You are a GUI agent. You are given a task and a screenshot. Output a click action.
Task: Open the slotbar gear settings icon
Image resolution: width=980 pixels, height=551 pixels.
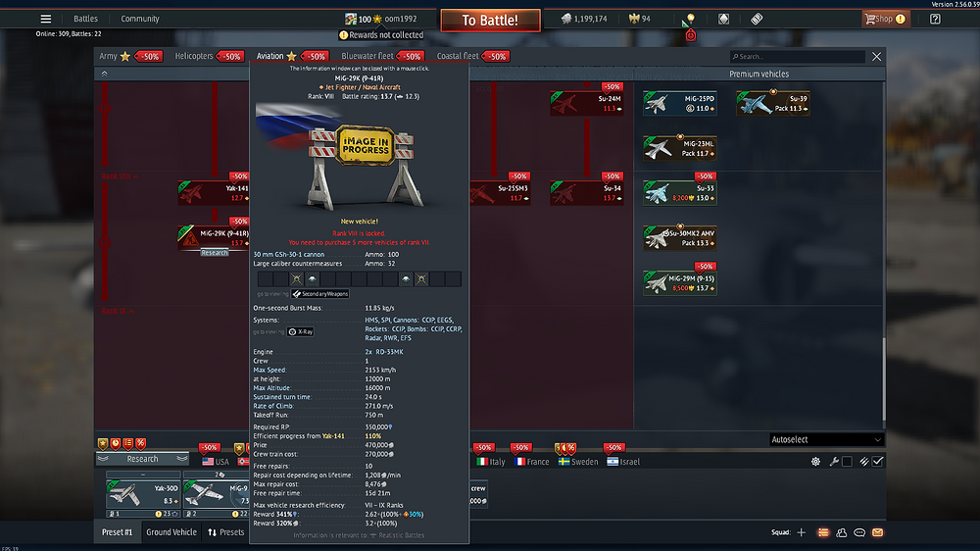815,462
